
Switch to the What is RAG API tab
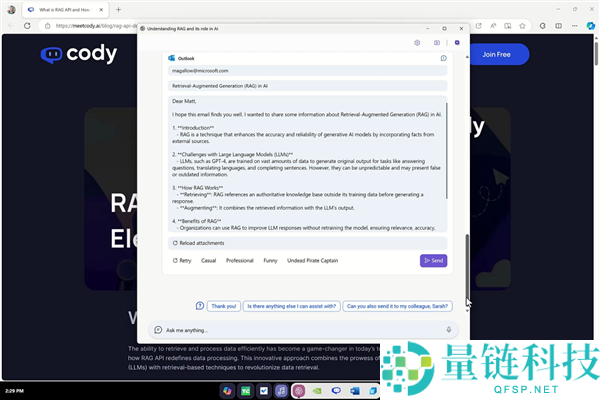tap(65, 10)
